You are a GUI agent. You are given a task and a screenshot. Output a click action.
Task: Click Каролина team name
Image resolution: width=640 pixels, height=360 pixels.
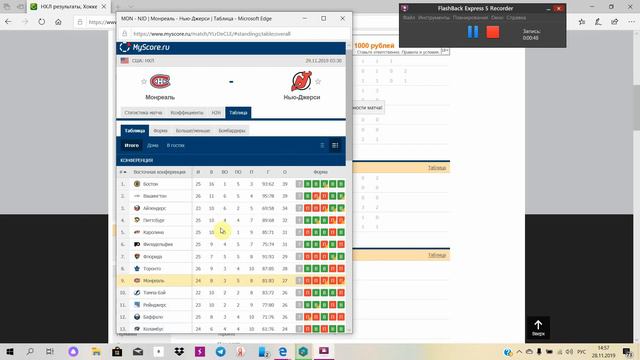point(153,232)
